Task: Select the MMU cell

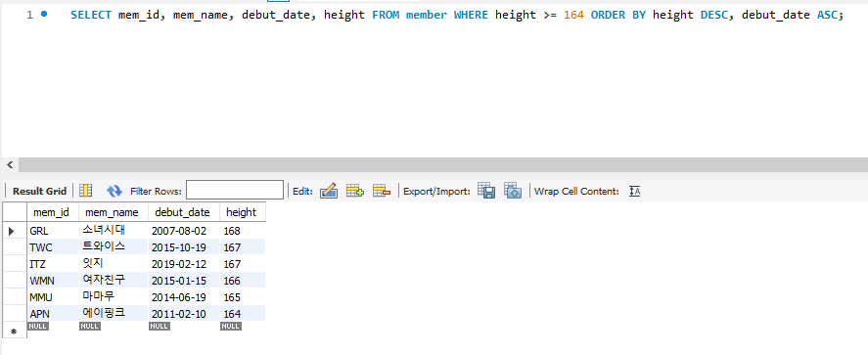Action: tap(53, 297)
